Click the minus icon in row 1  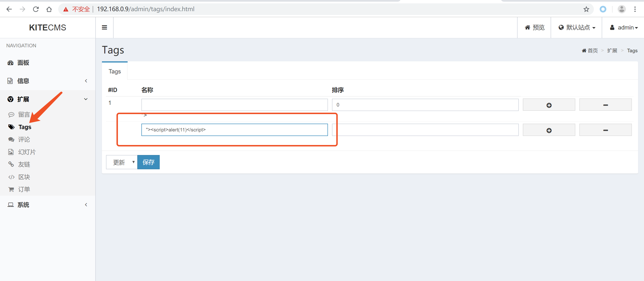pyautogui.click(x=605, y=105)
